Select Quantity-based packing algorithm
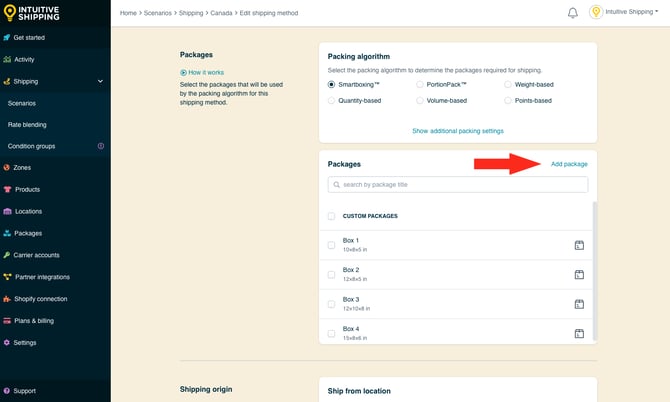This screenshot has height=402, width=670. (x=331, y=101)
